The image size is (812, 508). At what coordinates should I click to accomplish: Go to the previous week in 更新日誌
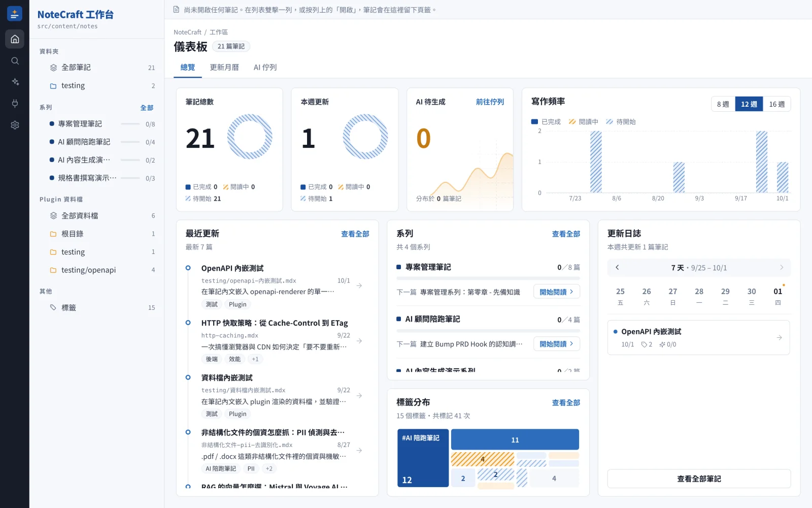click(x=617, y=268)
